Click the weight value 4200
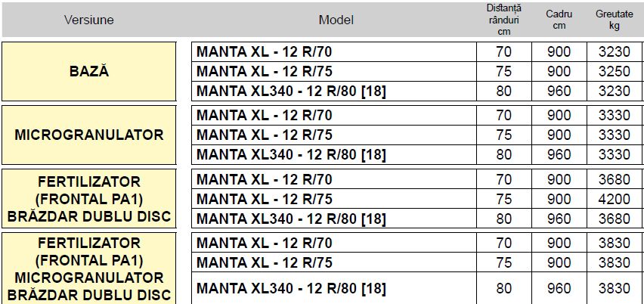The height and width of the screenshot is (304, 644). [x=614, y=200]
